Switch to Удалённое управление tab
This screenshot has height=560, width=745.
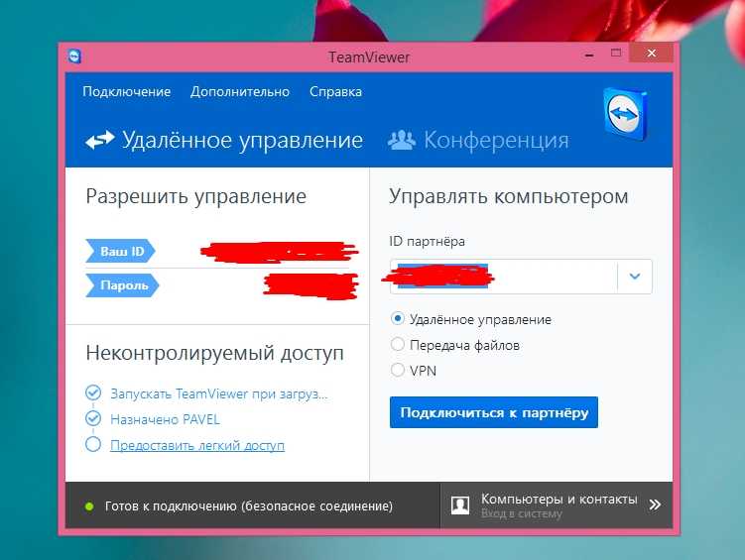[224, 140]
